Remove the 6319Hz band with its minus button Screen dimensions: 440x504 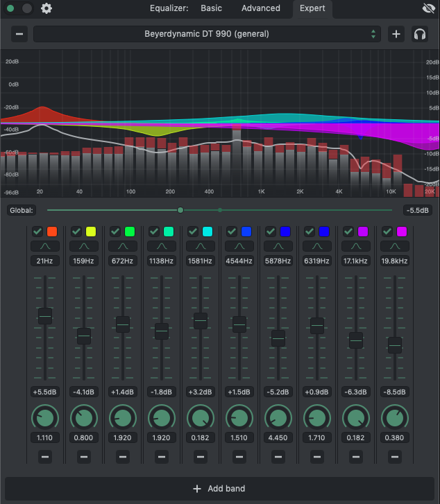(317, 457)
